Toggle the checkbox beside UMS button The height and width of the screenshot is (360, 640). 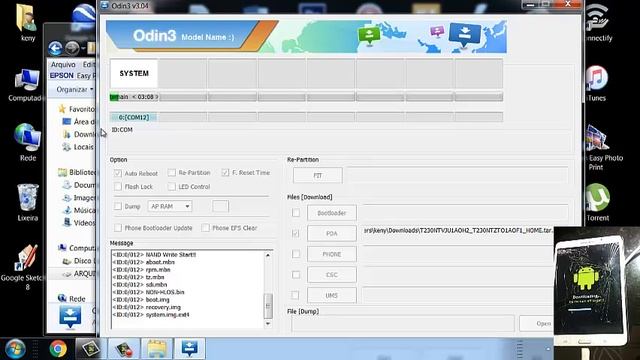(296, 295)
